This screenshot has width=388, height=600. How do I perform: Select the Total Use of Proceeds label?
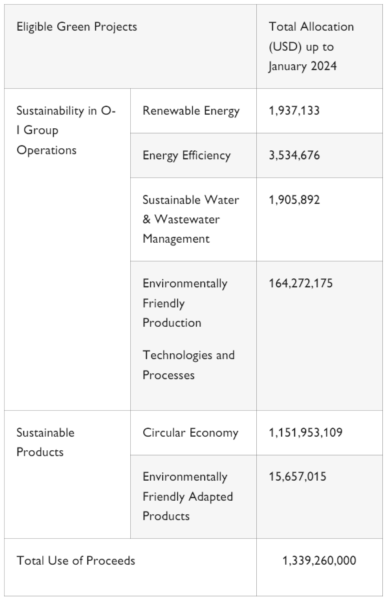coord(76,561)
